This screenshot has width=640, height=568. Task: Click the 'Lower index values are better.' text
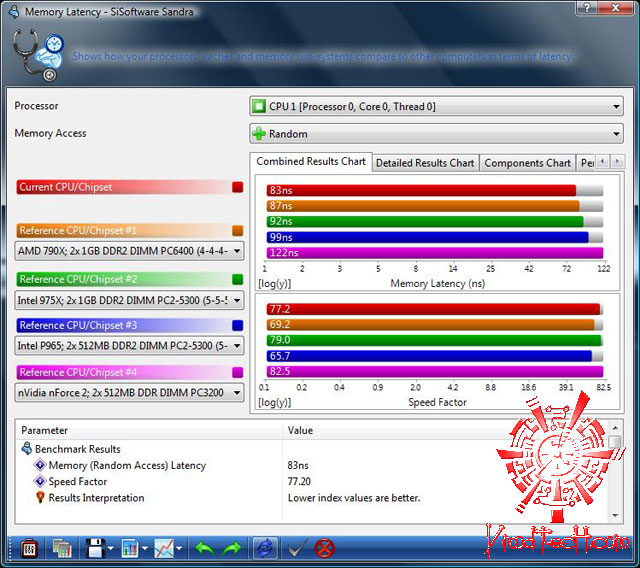(354, 498)
